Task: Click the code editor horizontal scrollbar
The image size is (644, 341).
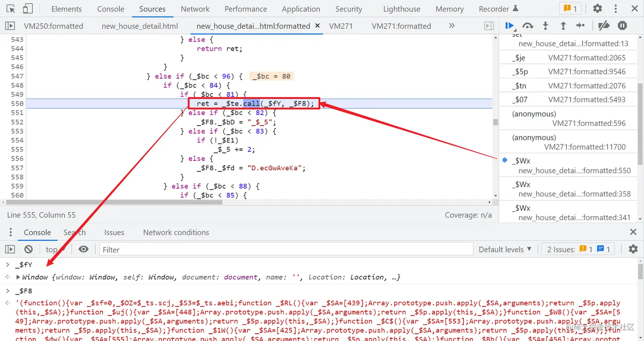Action: pos(115,202)
